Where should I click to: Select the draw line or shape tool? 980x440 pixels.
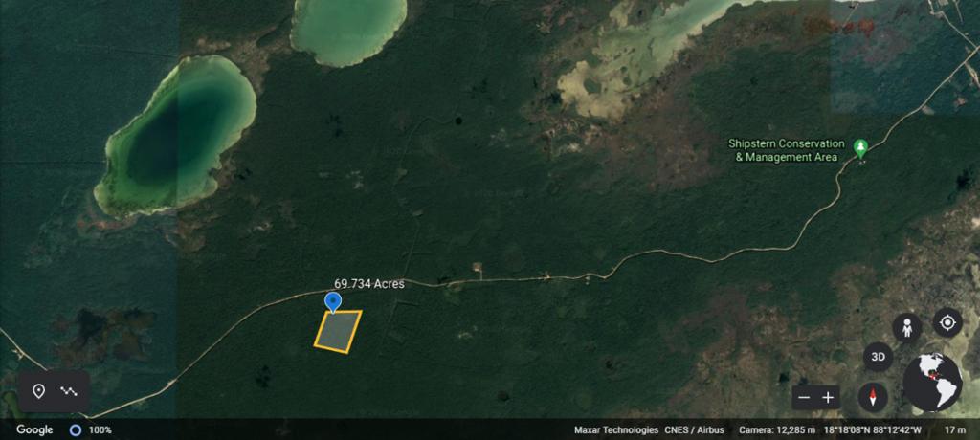[69, 392]
